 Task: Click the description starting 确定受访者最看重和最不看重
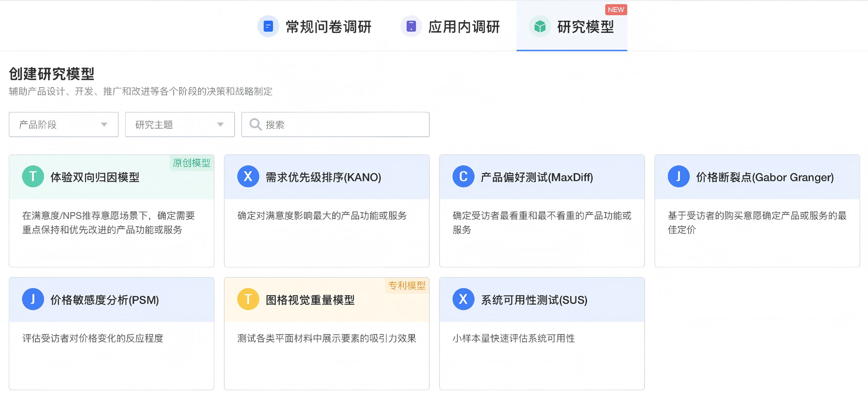pyautogui.click(x=542, y=223)
